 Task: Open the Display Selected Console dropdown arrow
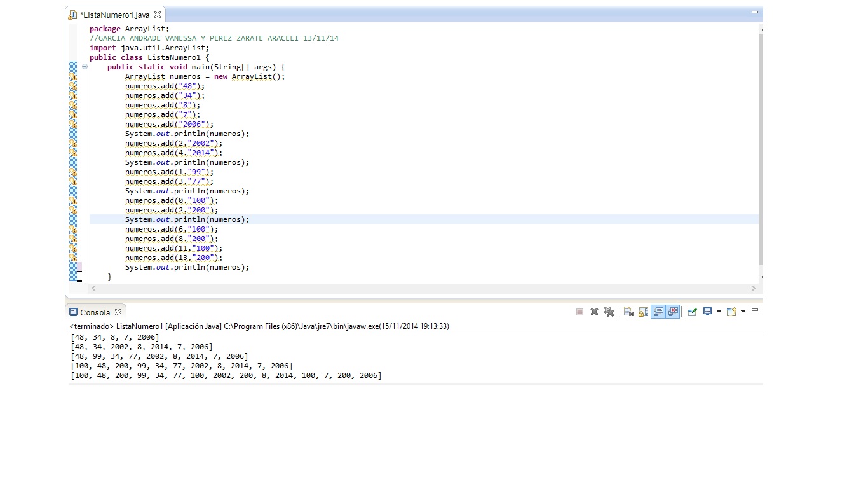pyautogui.click(x=719, y=312)
